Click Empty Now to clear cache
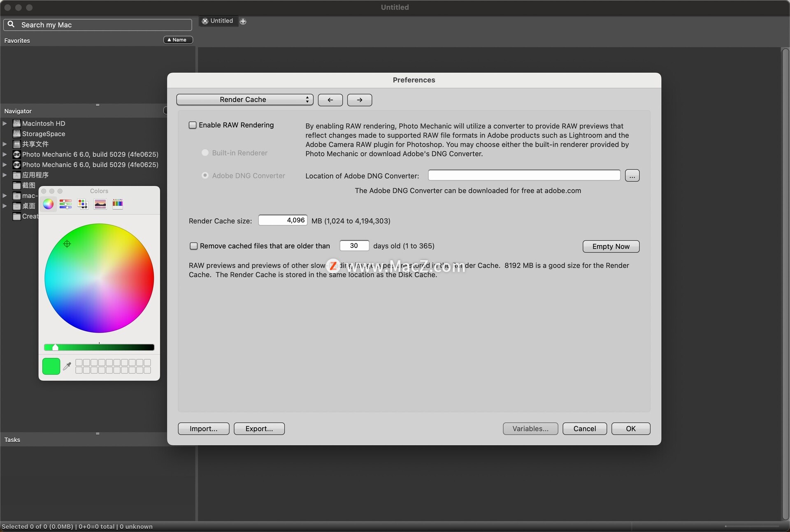The image size is (790, 532). (x=611, y=246)
